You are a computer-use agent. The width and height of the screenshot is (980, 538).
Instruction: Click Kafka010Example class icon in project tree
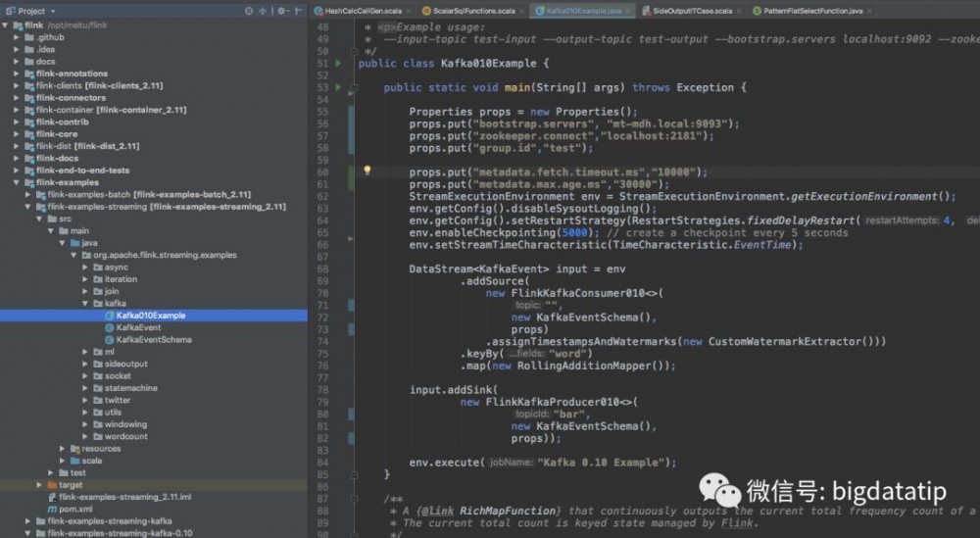pos(110,316)
